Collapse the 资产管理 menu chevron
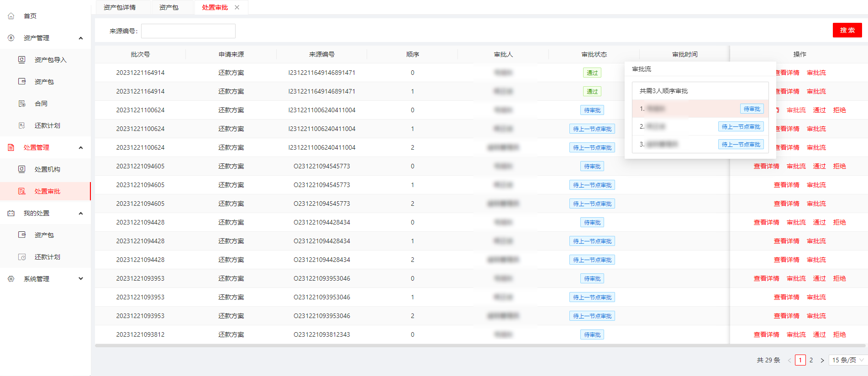 (x=81, y=38)
